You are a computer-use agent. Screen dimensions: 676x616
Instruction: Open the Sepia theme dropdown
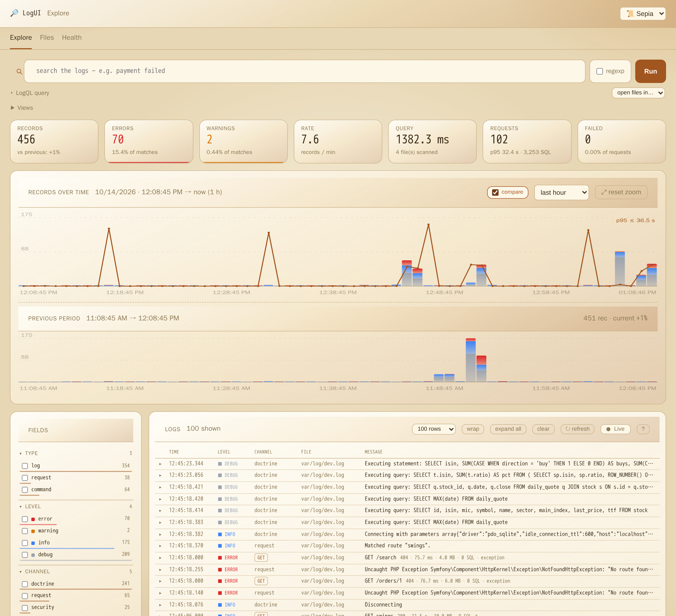[x=642, y=14]
